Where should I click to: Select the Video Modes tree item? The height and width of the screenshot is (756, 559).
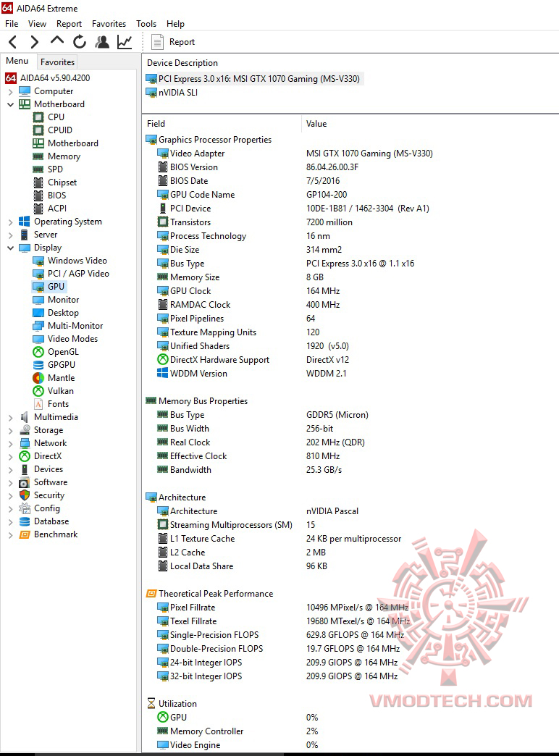66,338
